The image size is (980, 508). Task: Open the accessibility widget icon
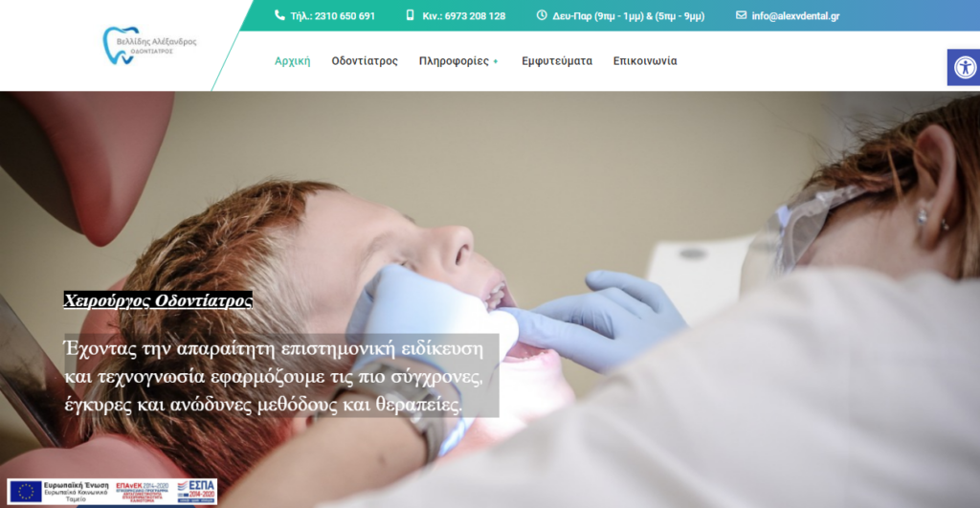[965, 67]
